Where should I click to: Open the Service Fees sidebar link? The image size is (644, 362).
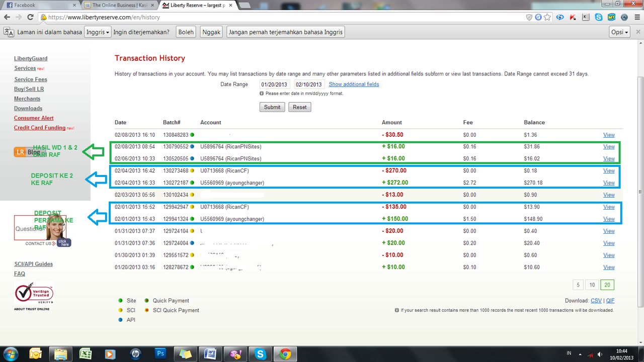(31, 79)
